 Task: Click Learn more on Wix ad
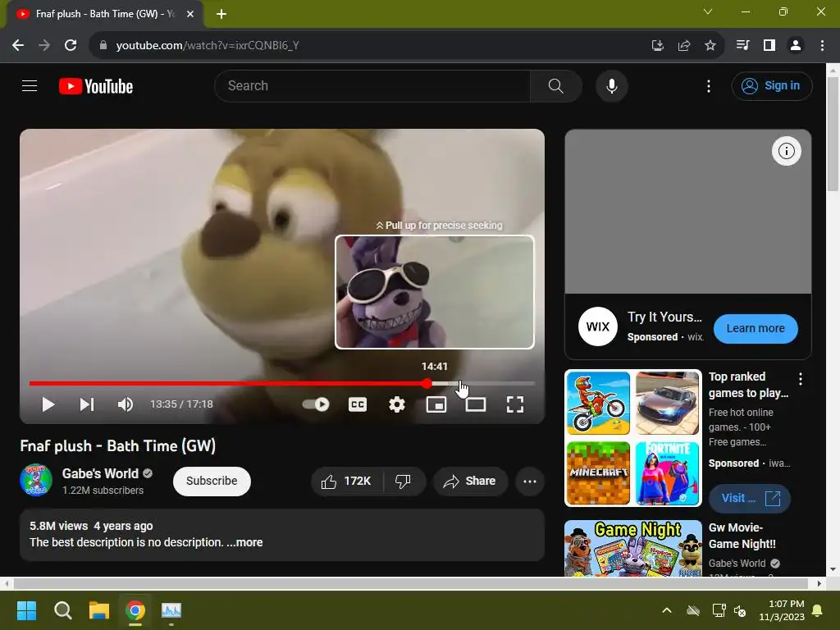tap(756, 328)
